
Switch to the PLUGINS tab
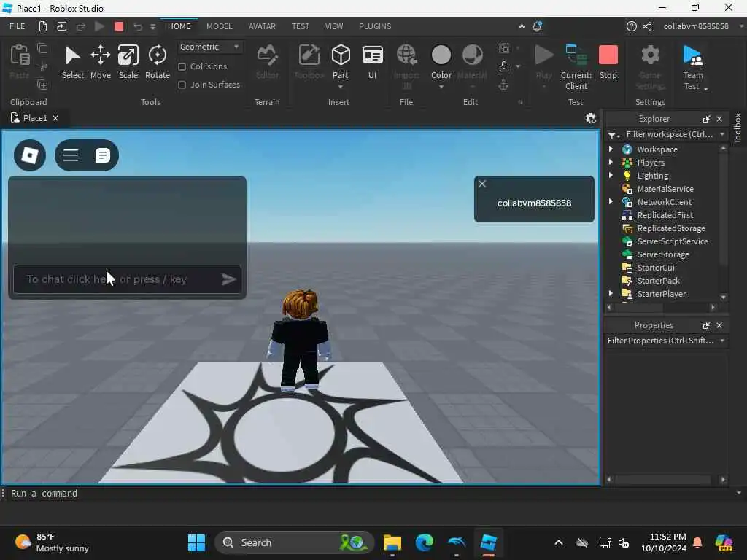pyautogui.click(x=375, y=26)
